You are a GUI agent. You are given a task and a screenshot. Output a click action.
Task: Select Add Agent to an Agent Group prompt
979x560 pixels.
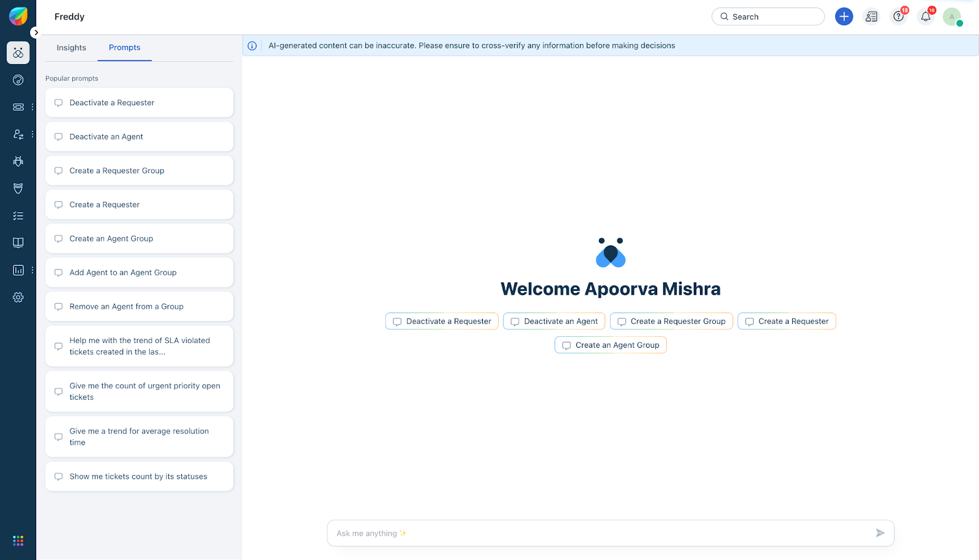[140, 273]
